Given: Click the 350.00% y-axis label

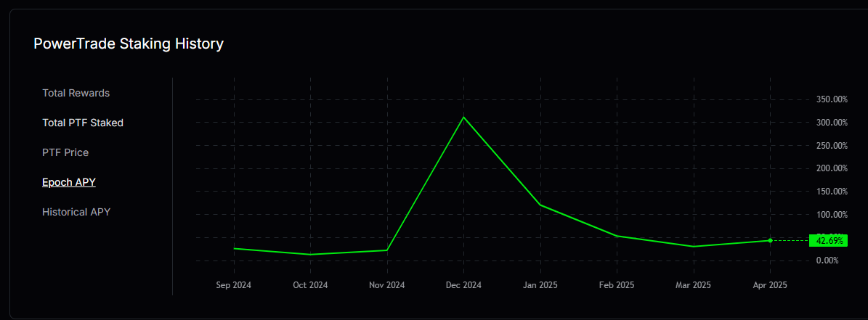Looking at the screenshot, I should click(832, 99).
